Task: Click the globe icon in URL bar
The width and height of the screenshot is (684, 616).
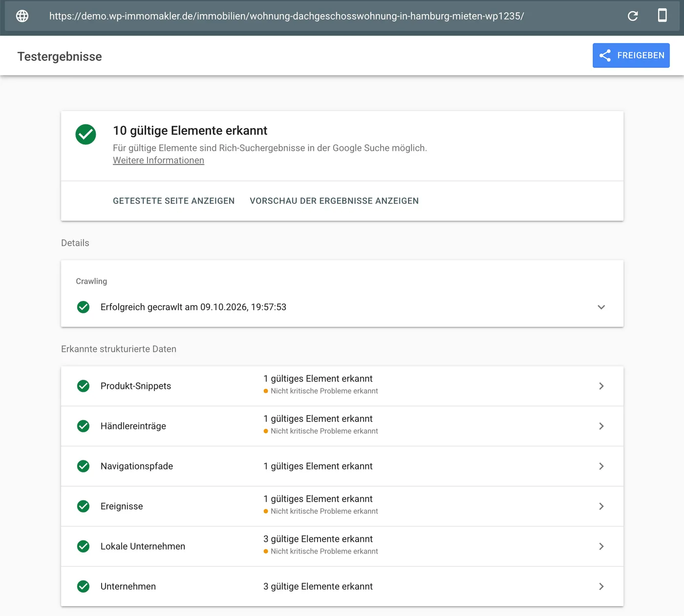Action: (22, 16)
